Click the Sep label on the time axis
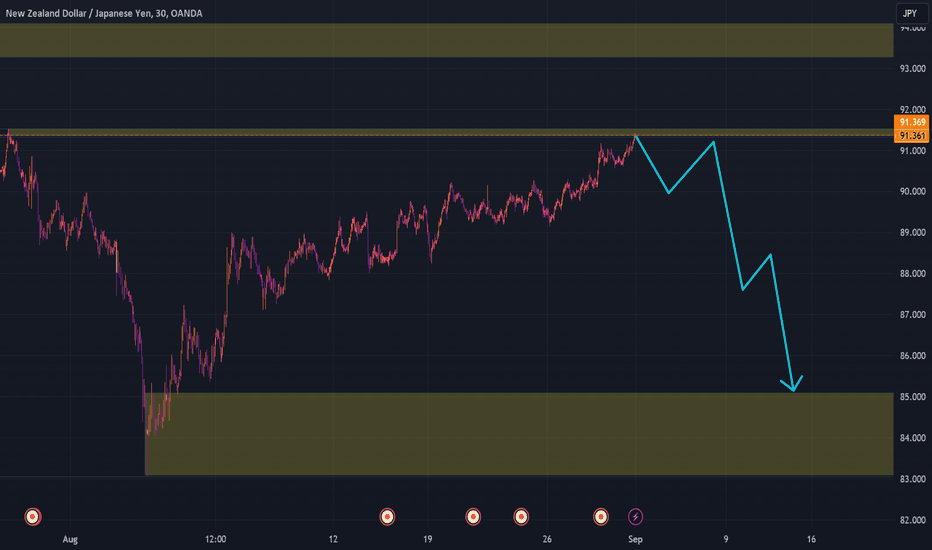Viewport: 932px width, 550px height. [x=635, y=539]
